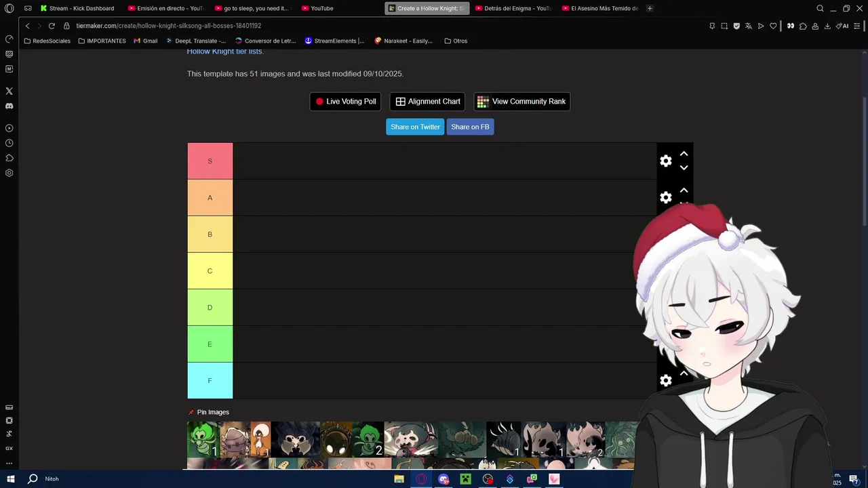The image size is (868, 488).
Task: Open the Narakeet bookmark
Action: point(403,41)
